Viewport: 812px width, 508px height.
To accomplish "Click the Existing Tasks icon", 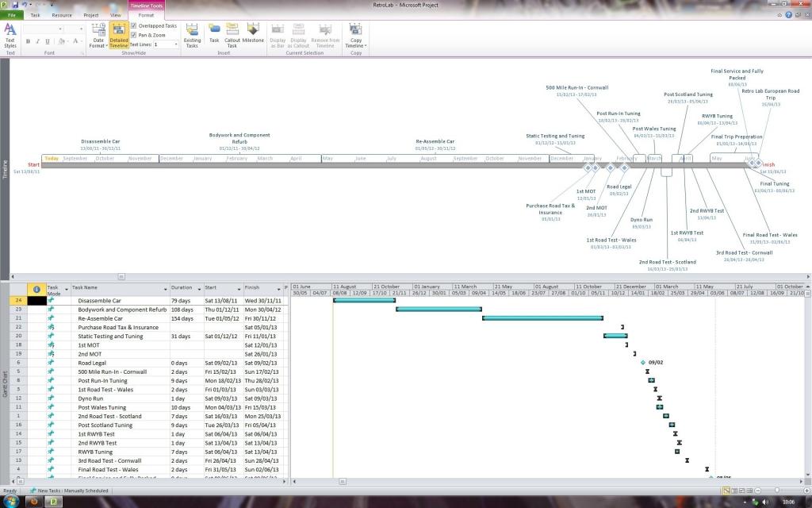I will (x=192, y=35).
